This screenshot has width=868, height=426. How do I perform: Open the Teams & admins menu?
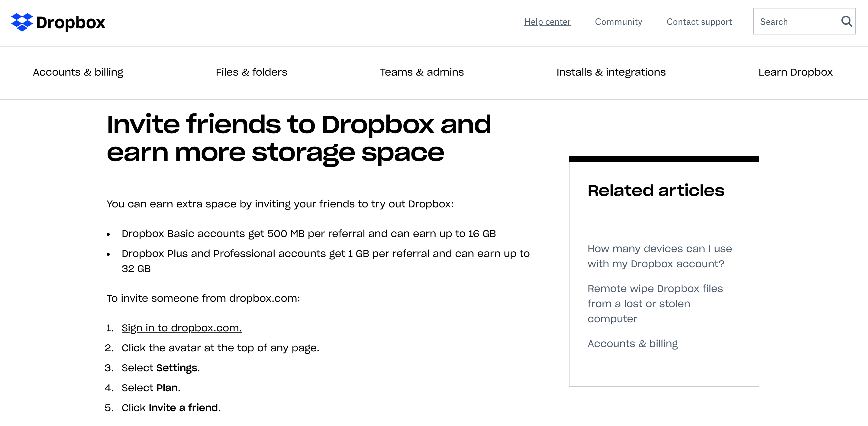point(422,72)
